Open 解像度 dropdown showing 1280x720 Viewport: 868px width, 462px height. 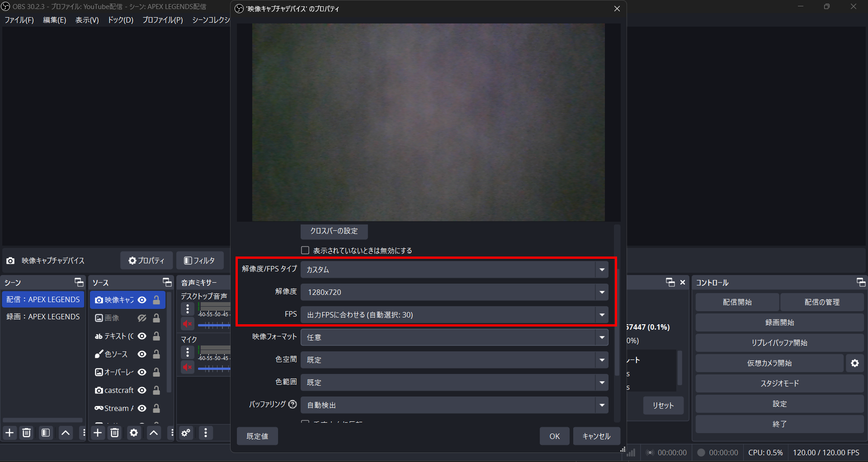454,292
